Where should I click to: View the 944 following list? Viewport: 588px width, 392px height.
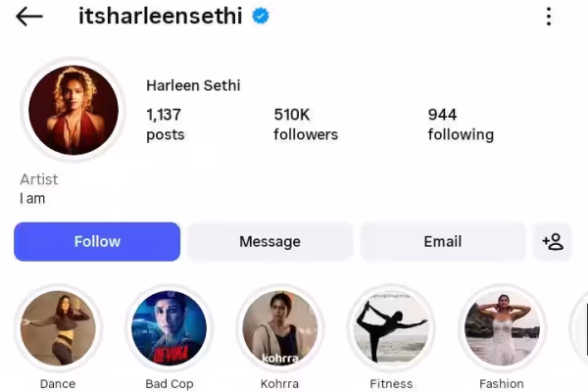(461, 124)
